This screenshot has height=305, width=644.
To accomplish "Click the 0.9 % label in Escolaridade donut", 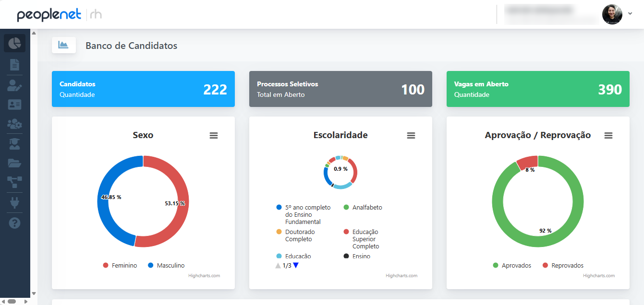I will [x=340, y=169].
